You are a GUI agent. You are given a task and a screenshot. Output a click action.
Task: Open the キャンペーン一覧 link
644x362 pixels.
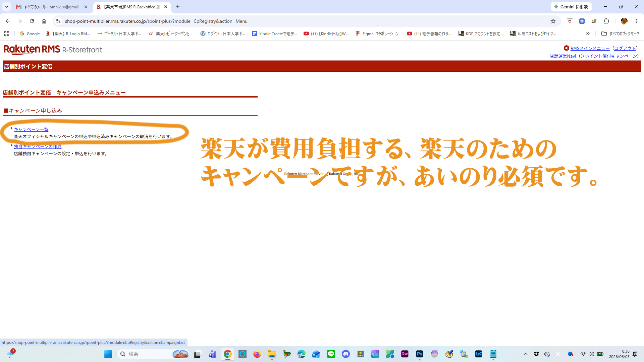tap(31, 129)
